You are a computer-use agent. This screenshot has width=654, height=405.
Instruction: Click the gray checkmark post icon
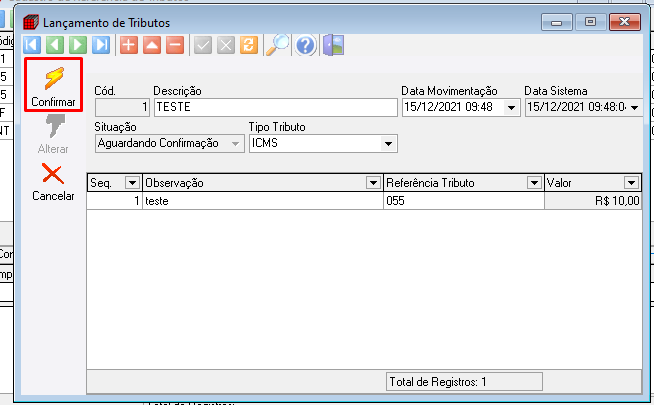(203, 45)
